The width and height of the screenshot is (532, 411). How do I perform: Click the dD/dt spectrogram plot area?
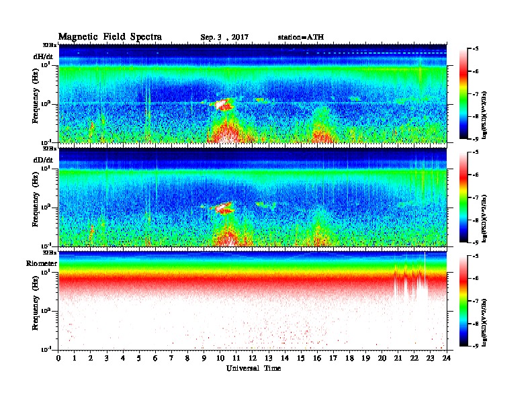tap(253, 197)
